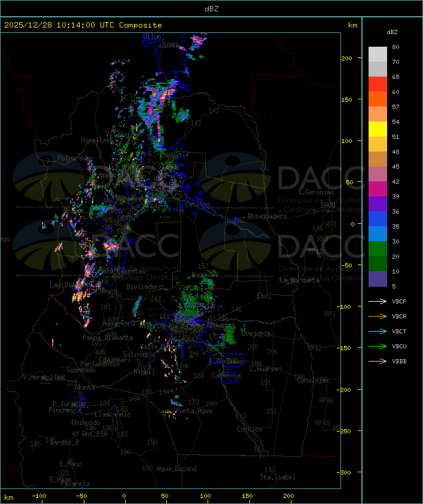Click the Canalejas map label

(313, 380)
